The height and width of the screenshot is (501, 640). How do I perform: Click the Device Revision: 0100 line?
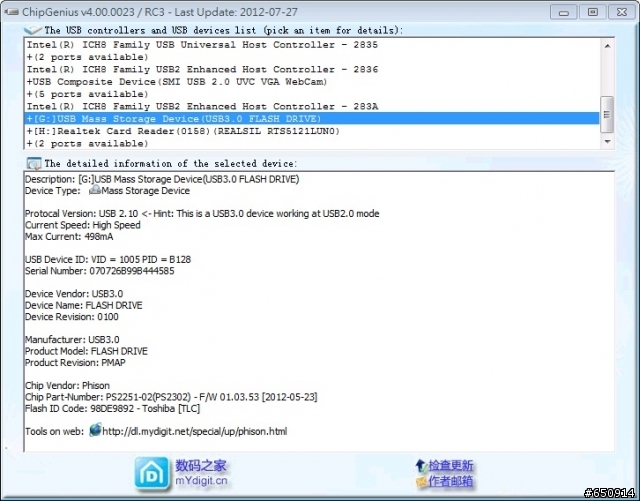(x=72, y=316)
